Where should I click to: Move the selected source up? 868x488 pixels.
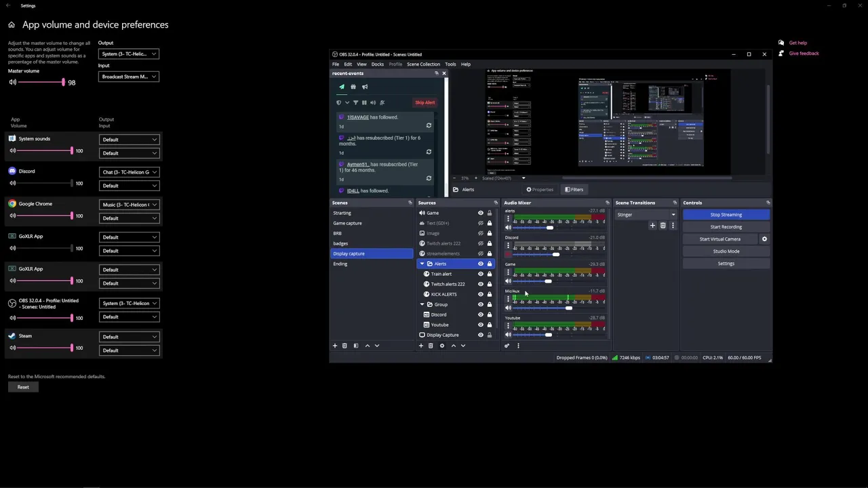(x=454, y=346)
